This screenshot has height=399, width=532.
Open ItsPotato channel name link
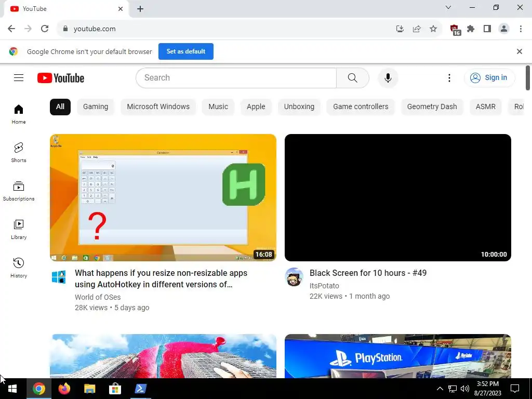[x=324, y=286]
